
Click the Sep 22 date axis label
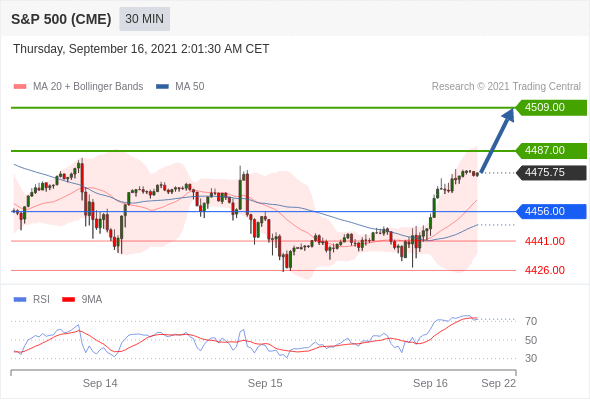(x=499, y=383)
